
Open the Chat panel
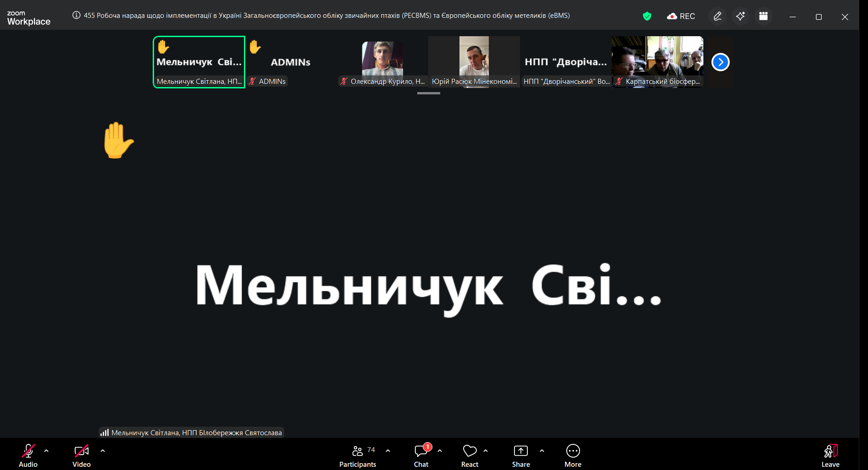point(421,455)
